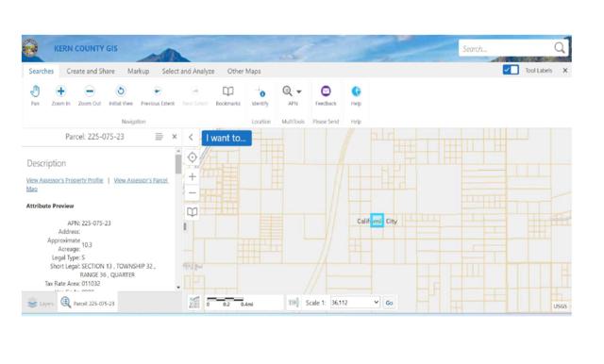Select the Pan hand tool
The height and width of the screenshot is (364, 604).
pyautogui.click(x=35, y=91)
